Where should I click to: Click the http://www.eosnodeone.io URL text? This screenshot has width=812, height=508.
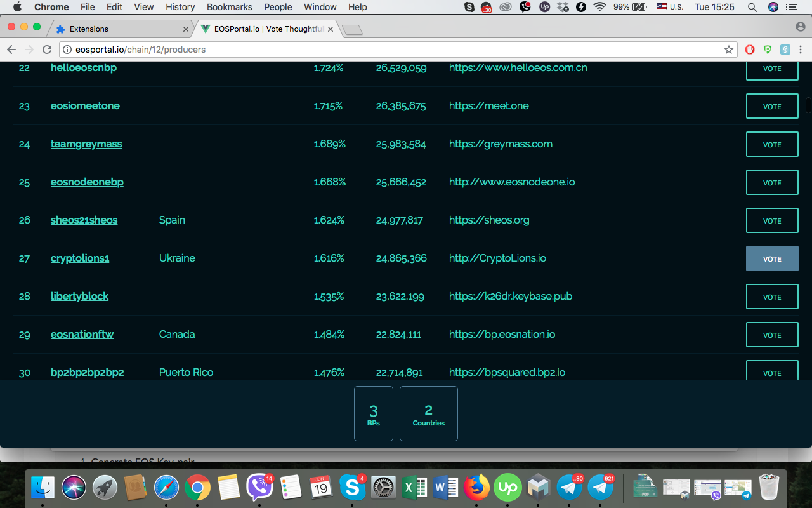tap(512, 182)
